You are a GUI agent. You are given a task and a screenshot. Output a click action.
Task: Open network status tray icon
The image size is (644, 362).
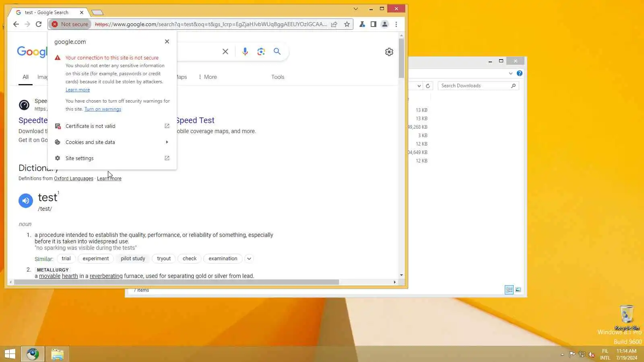click(x=582, y=354)
